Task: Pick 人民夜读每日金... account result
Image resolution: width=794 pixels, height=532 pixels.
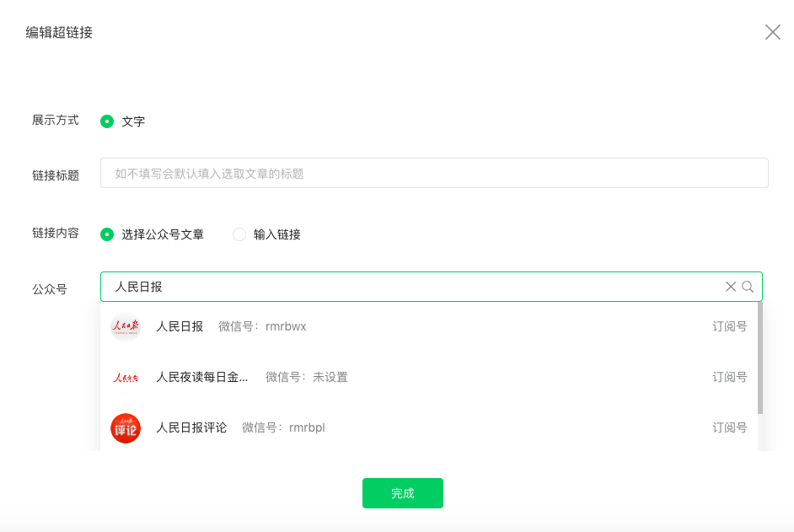Action: (429, 378)
